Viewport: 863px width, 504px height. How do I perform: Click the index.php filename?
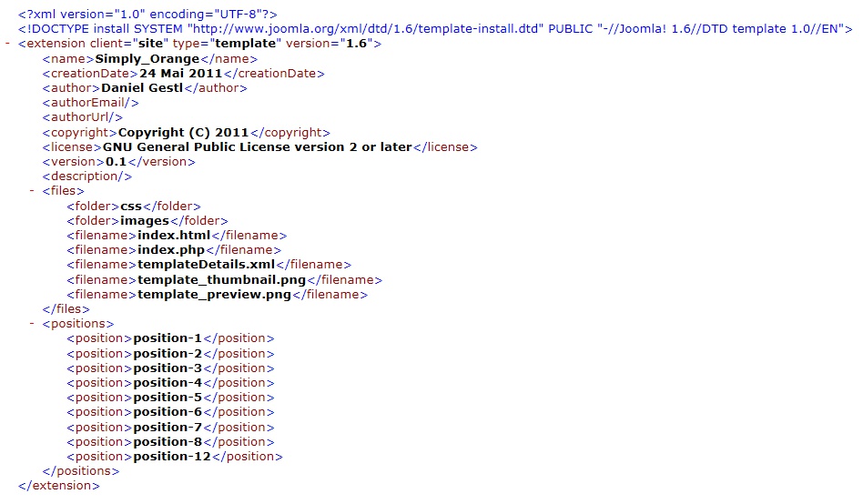coord(171,250)
